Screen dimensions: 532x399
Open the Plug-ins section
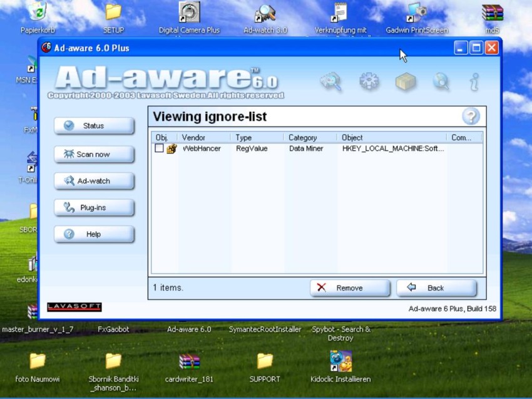click(x=94, y=207)
